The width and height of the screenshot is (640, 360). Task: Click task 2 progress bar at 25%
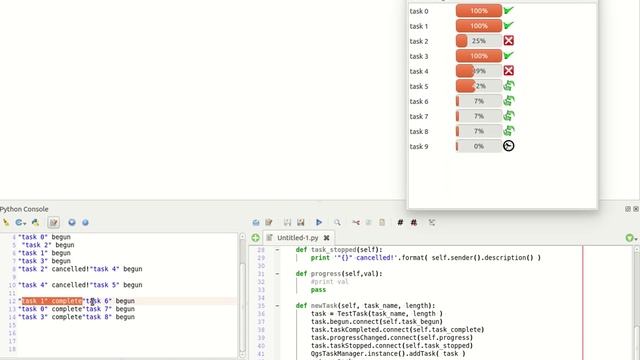(x=479, y=41)
